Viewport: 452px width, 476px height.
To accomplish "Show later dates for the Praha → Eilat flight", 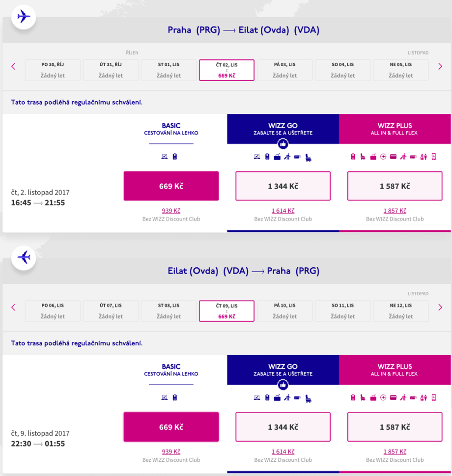I will (x=440, y=66).
